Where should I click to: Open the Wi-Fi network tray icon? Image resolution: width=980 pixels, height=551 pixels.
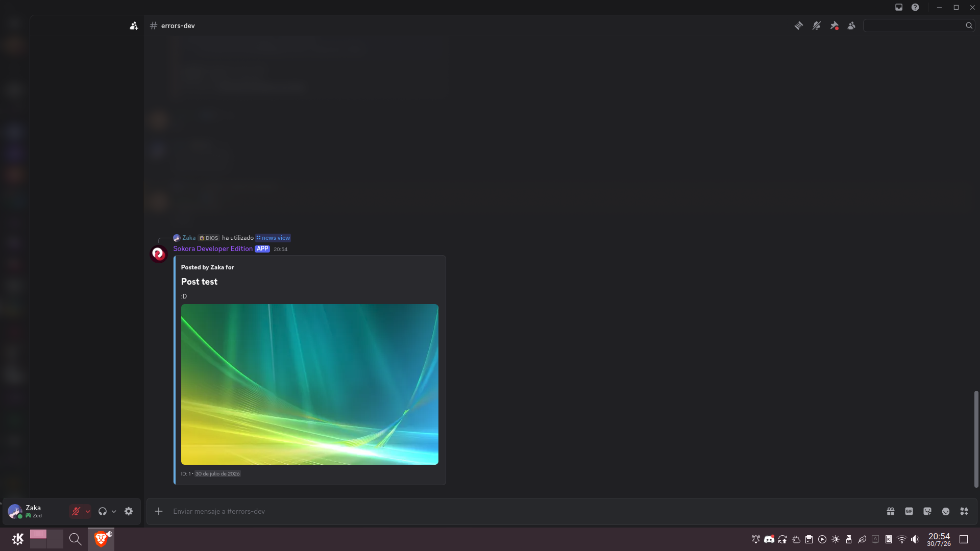tap(902, 539)
